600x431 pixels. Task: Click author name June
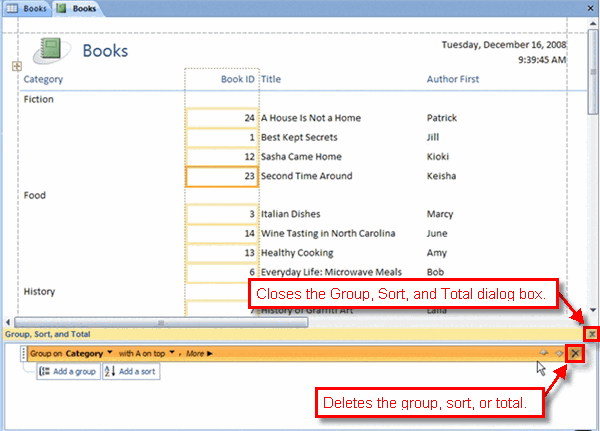437,233
